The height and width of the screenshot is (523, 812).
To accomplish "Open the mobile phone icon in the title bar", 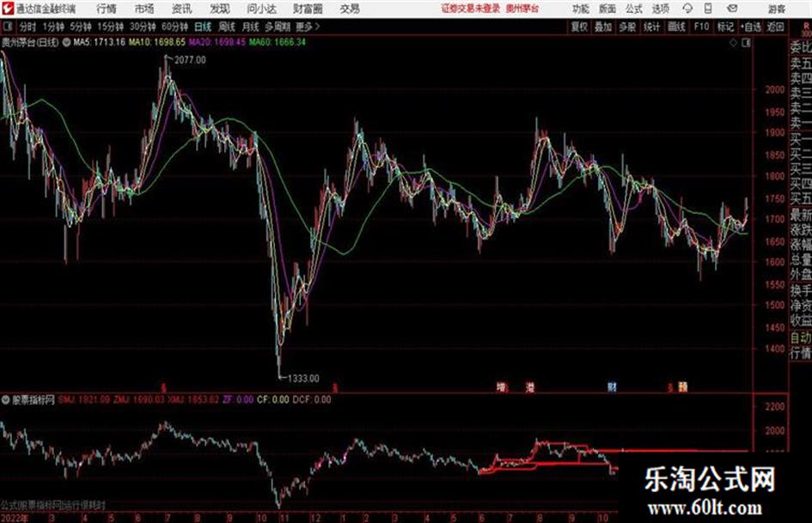I will (708, 9).
